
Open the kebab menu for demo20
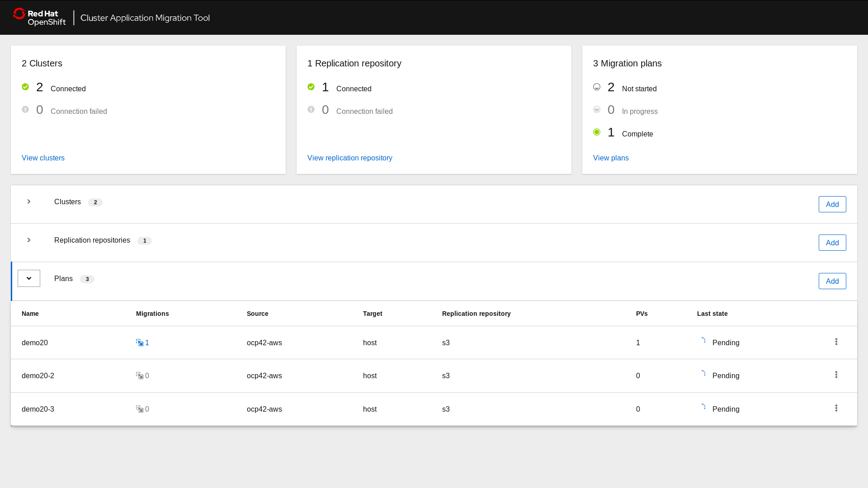(x=837, y=342)
